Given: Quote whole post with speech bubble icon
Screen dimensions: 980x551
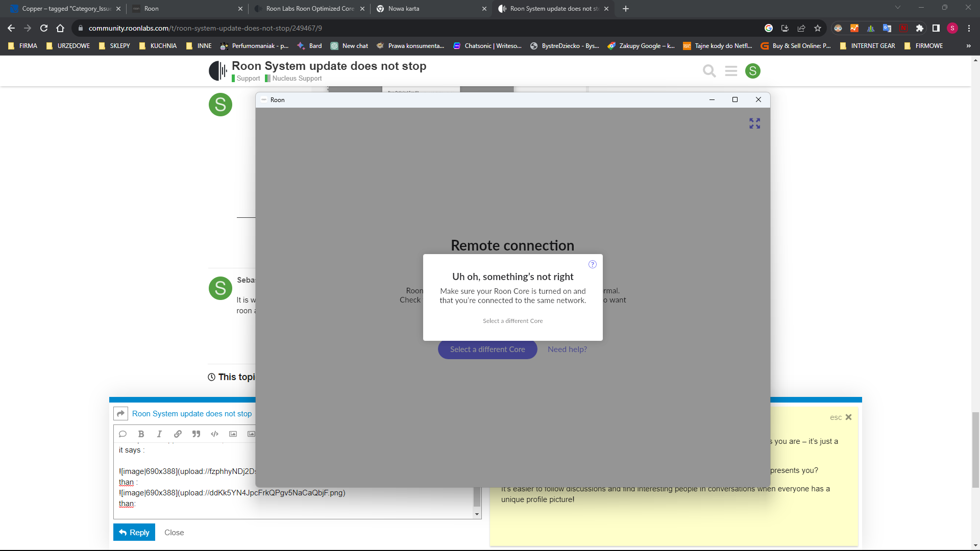Looking at the screenshot, I should [122, 434].
